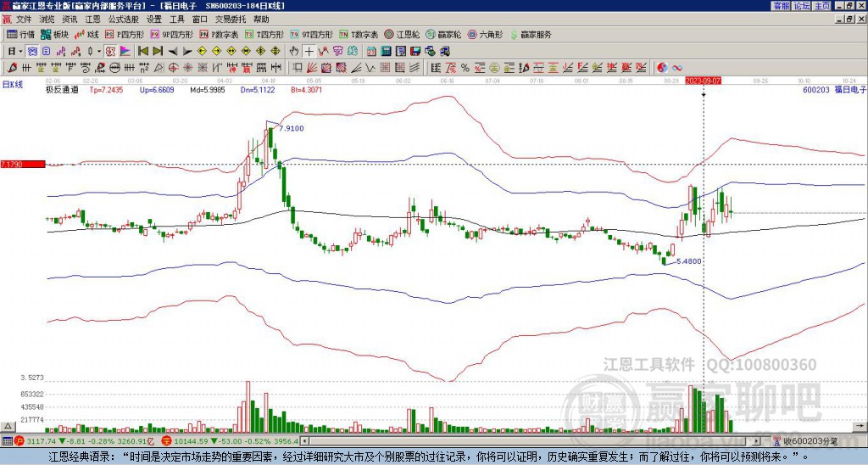This screenshot has height=465, width=868.
Task: Open the calendar icon in toolbar
Action: coord(371,52)
